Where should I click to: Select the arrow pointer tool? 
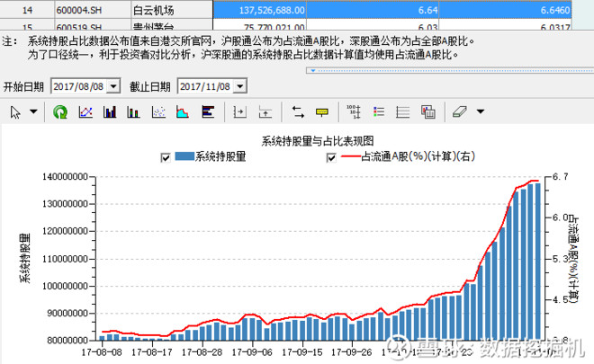point(15,112)
